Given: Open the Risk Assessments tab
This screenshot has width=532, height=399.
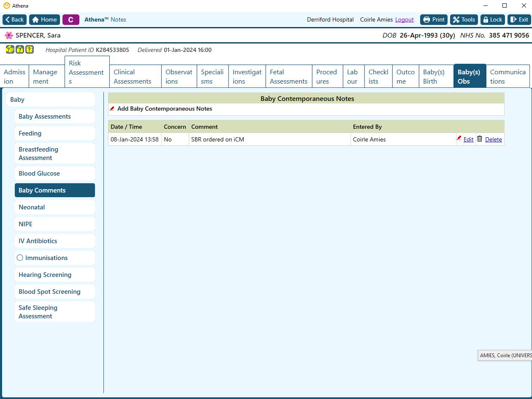Looking at the screenshot, I should coord(87,72).
